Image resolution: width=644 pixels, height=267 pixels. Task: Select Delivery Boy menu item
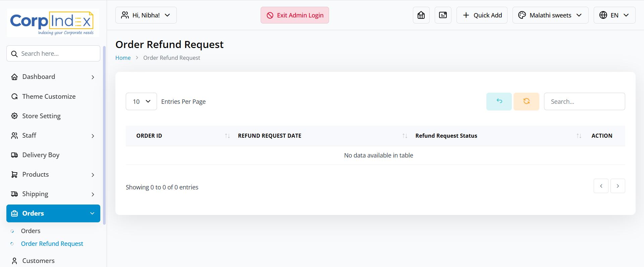click(x=41, y=155)
